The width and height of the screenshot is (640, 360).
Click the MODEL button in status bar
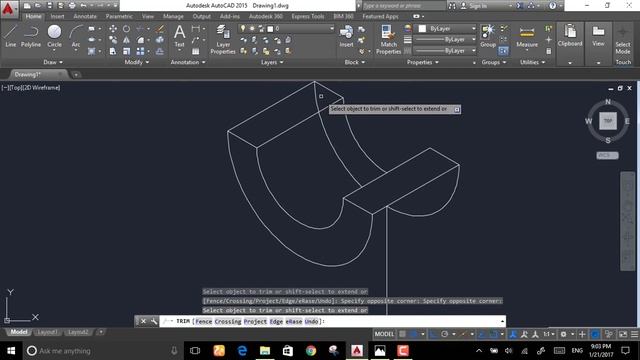pyautogui.click(x=384, y=334)
